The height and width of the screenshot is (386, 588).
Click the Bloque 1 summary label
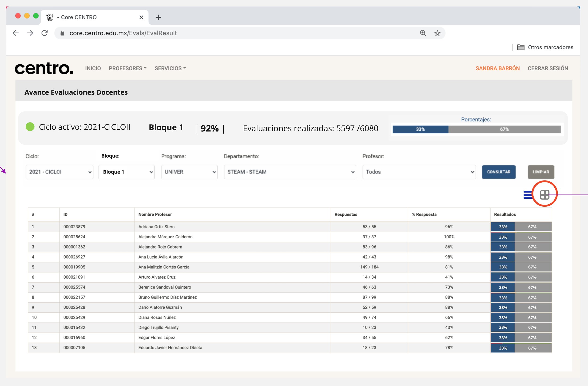coord(166,127)
